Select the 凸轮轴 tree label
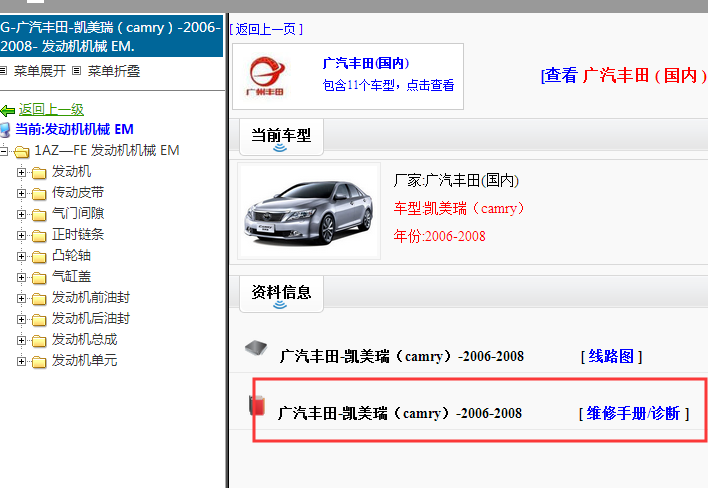Screen dimensions: 708x488 point(71,256)
